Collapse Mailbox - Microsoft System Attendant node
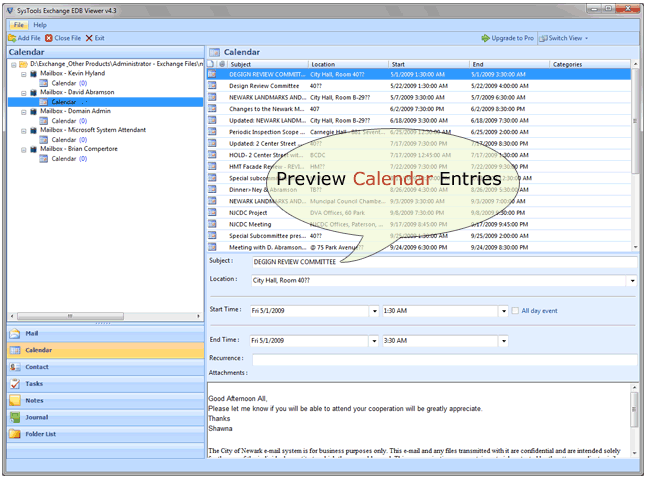The width and height of the screenshot is (647, 480). [x=24, y=131]
